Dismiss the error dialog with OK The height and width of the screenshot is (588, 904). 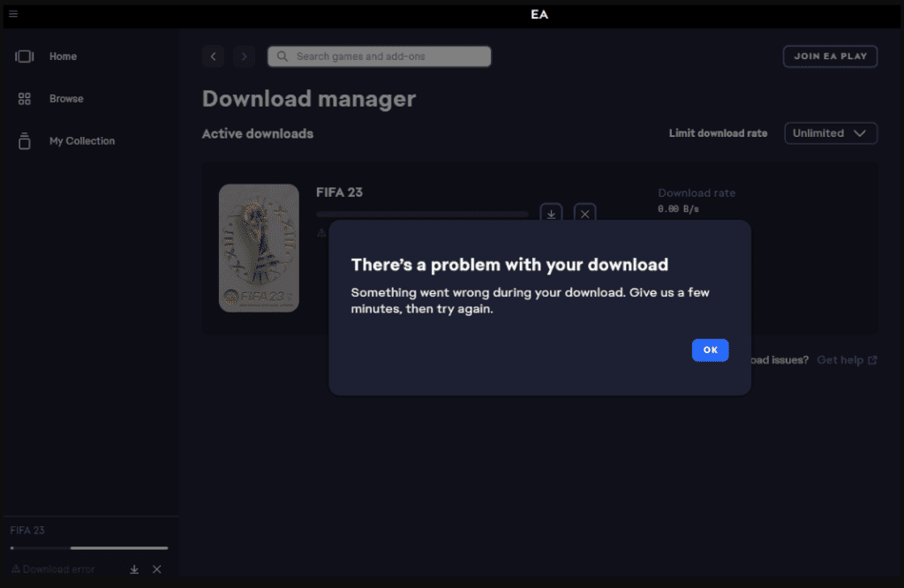coord(711,350)
